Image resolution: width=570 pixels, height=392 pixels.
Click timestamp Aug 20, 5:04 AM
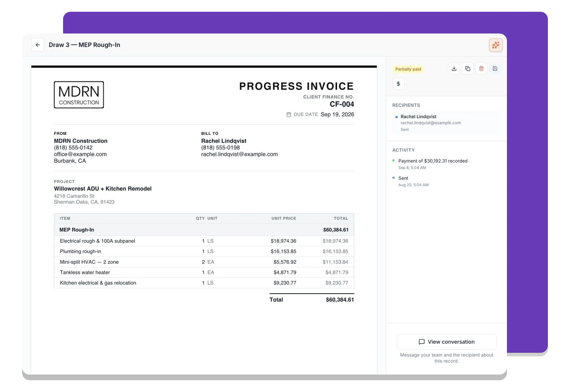(413, 185)
